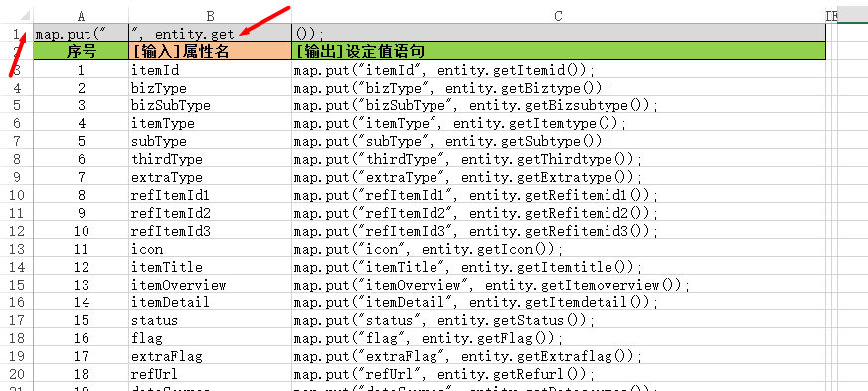Click the entity.getStatus() output cell
The image size is (868, 391).
(559, 320)
